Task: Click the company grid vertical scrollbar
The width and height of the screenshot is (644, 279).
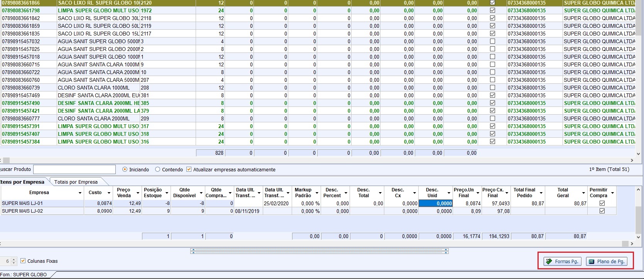Action: click(x=639, y=213)
